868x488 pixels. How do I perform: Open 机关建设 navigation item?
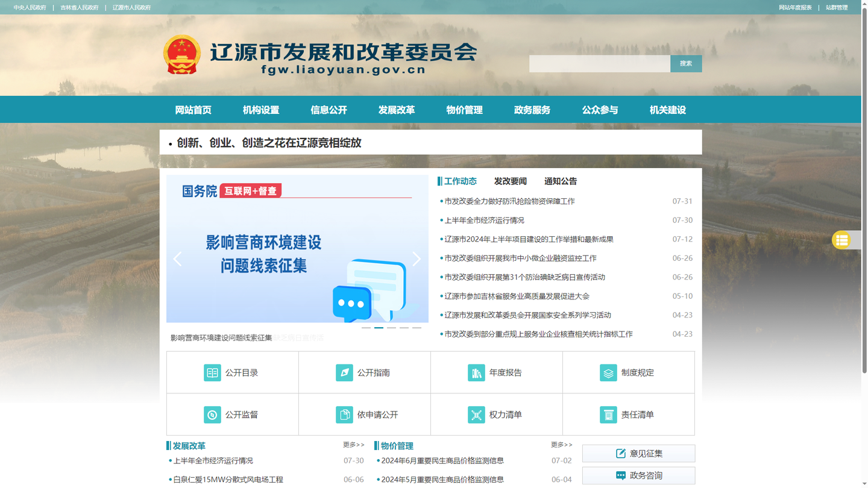(x=668, y=110)
